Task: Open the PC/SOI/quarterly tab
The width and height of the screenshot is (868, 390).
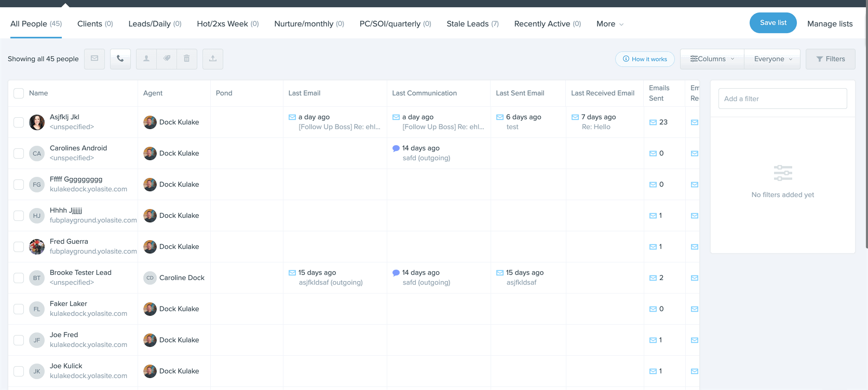Action: 395,24
